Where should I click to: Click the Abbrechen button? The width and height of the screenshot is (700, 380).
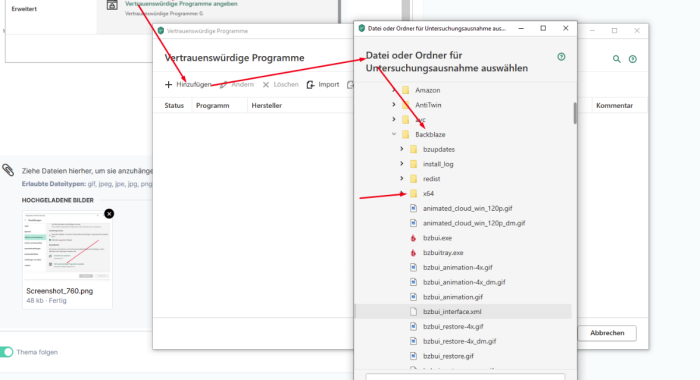607,333
